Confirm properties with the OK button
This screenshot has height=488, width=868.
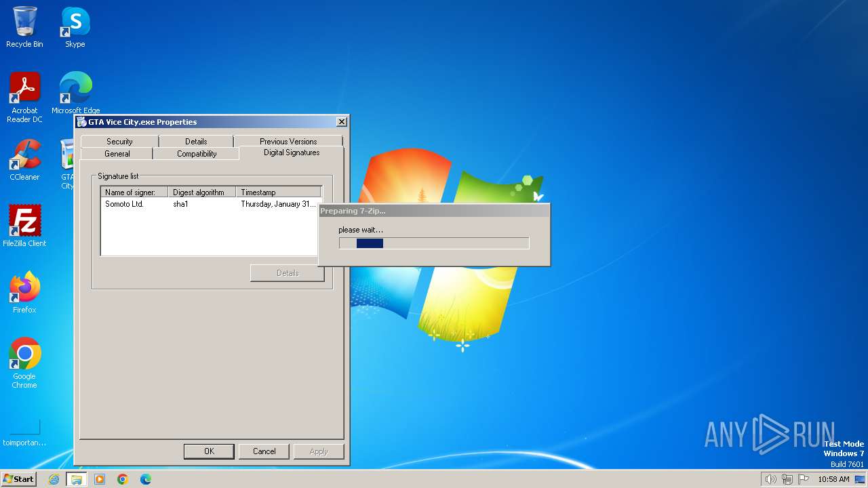click(209, 451)
